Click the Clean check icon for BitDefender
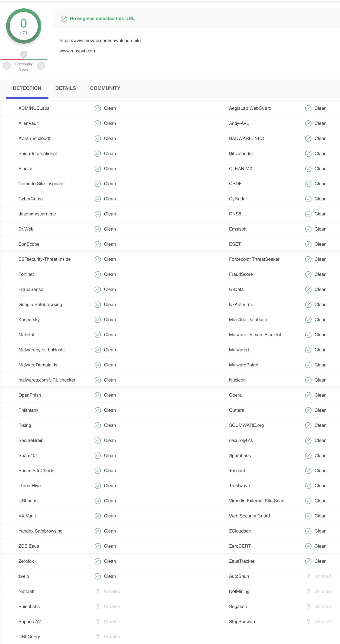 [x=308, y=153]
